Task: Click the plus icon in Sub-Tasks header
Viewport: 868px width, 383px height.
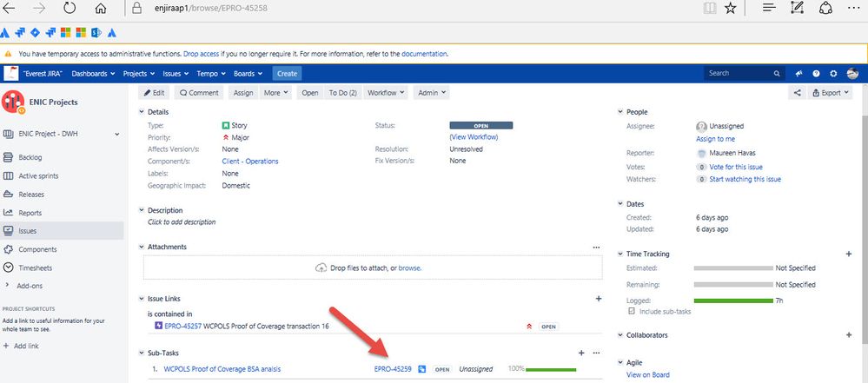Action: coord(581,353)
